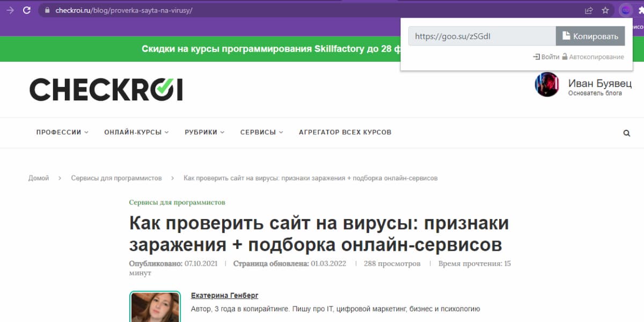Open the Екатерина Генберг author link
The width and height of the screenshot is (644, 322).
(224, 295)
